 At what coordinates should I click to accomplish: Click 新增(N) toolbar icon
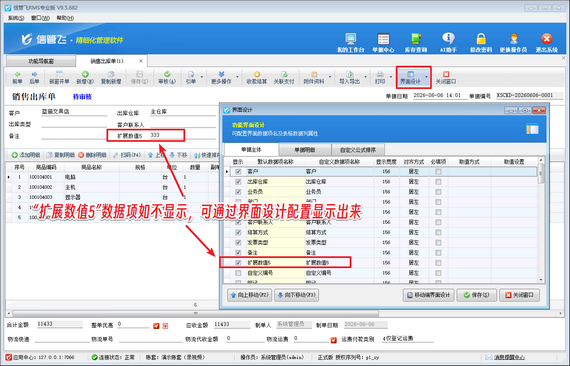click(85, 77)
